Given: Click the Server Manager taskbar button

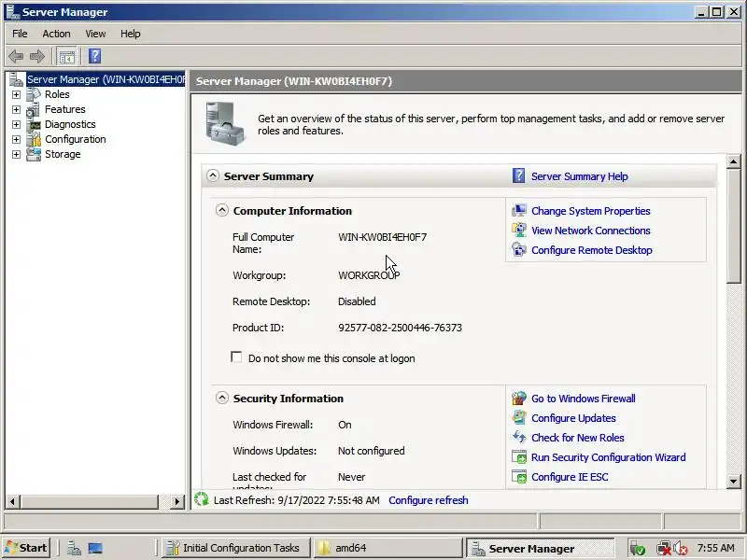Looking at the screenshot, I should [x=540, y=548].
